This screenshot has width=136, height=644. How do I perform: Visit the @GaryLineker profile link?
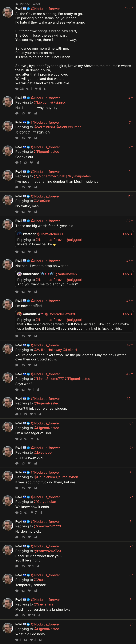point(45,501)
